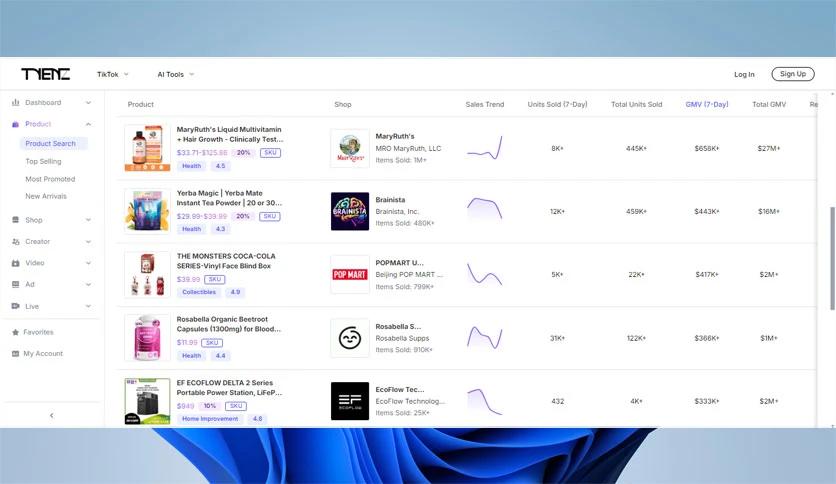
Task: Expand the Ad section chevron
Action: 89,285
